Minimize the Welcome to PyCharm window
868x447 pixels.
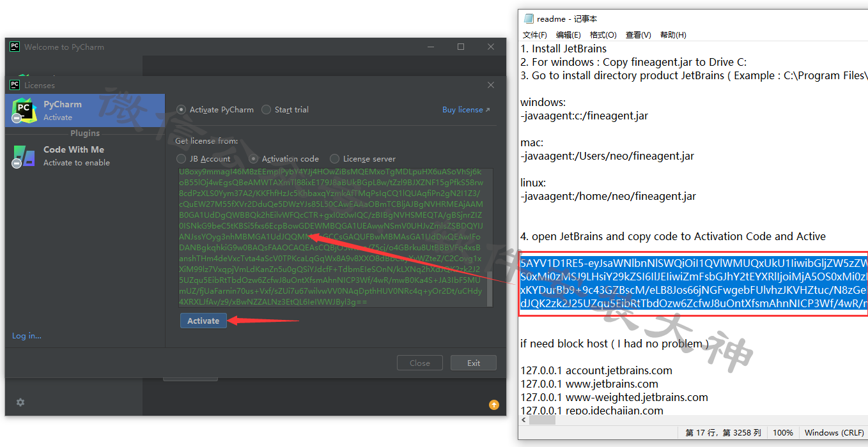click(x=431, y=47)
